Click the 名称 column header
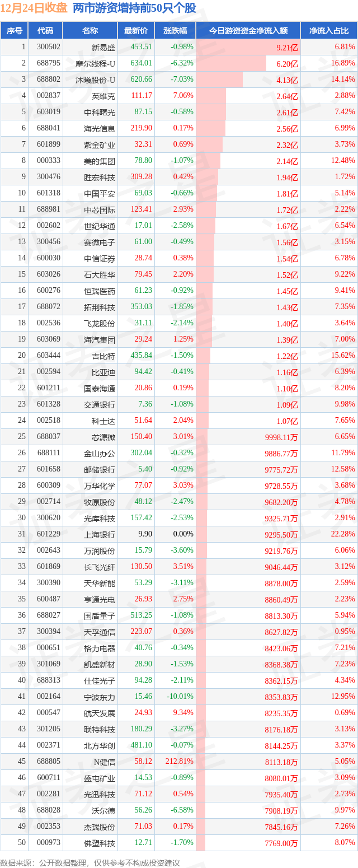The image size is (358, 868). 90,30
